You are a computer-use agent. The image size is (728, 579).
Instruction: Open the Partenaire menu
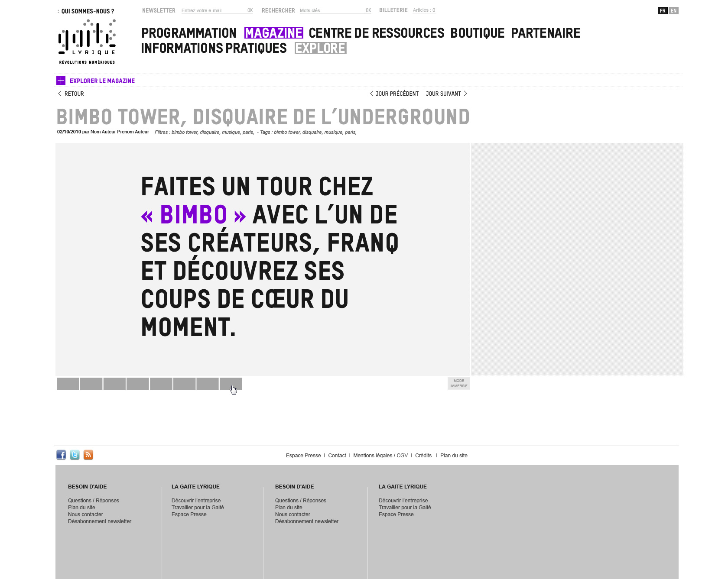coord(546,33)
